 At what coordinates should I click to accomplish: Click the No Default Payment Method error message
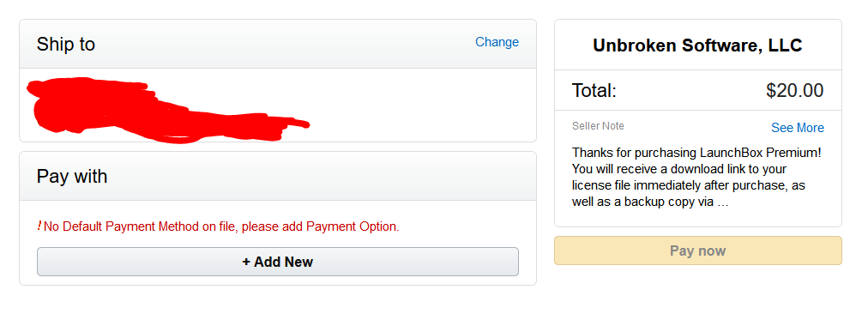221,226
